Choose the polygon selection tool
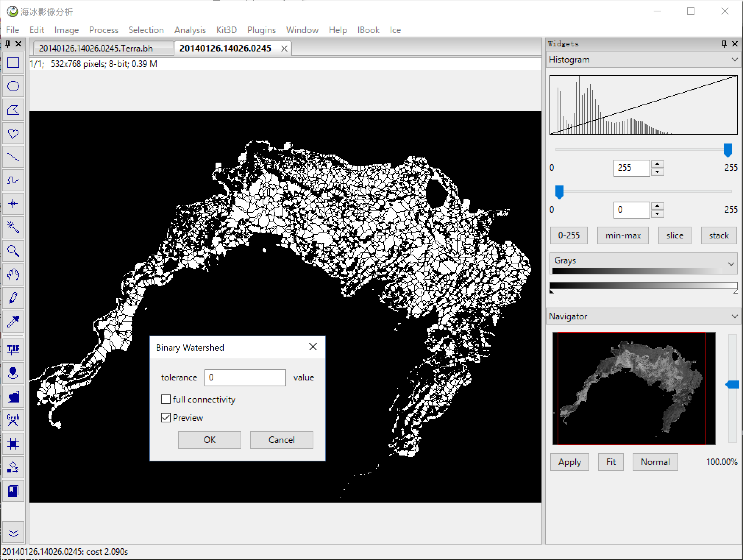Image resolution: width=743 pixels, height=560 pixels. click(13, 110)
